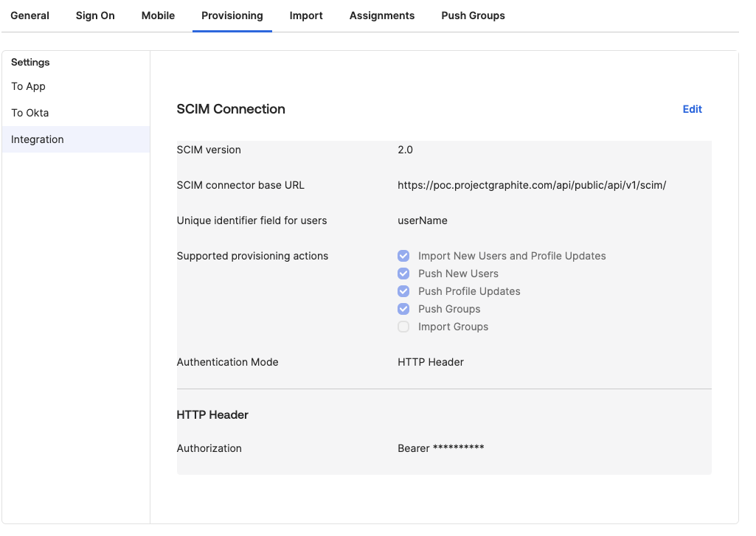The height and width of the screenshot is (536, 756).
Task: Click the Unique identifier field for users label
Action: [252, 220]
